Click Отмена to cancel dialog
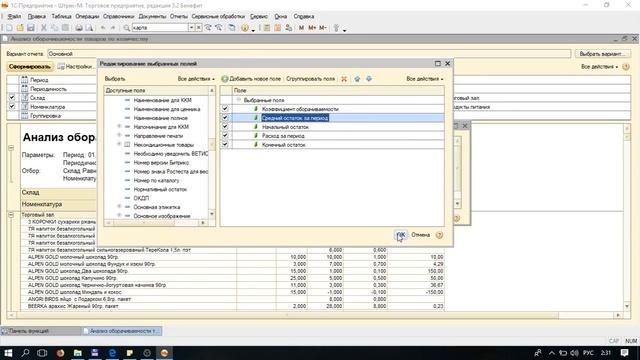The width and height of the screenshot is (640, 360). click(420, 235)
